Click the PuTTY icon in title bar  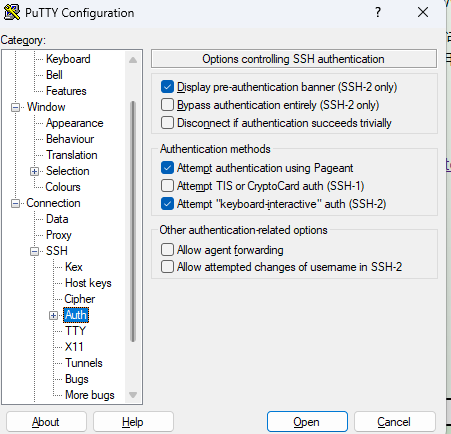12,13
